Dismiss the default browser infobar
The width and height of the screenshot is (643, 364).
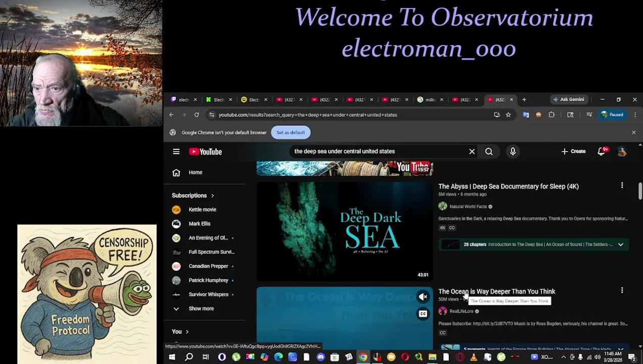[633, 132]
